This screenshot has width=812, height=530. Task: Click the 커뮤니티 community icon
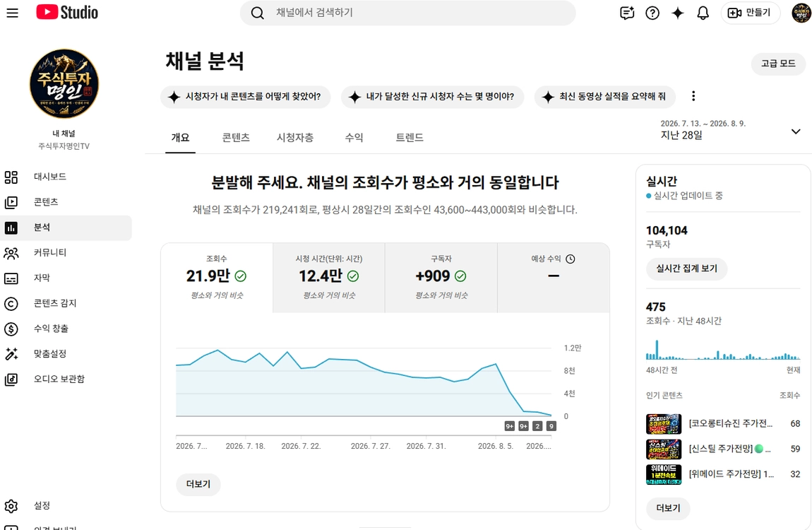[11, 253]
